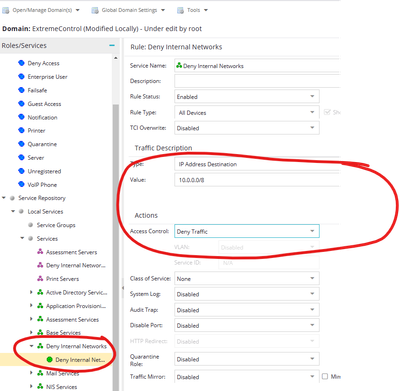Open the Global Domain Settings menu

(x=128, y=10)
